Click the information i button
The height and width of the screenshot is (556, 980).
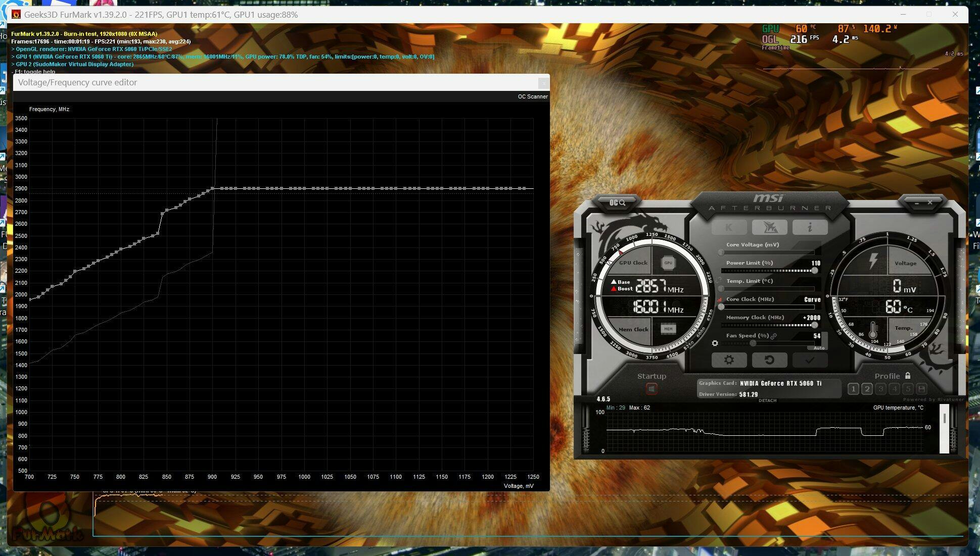(809, 227)
